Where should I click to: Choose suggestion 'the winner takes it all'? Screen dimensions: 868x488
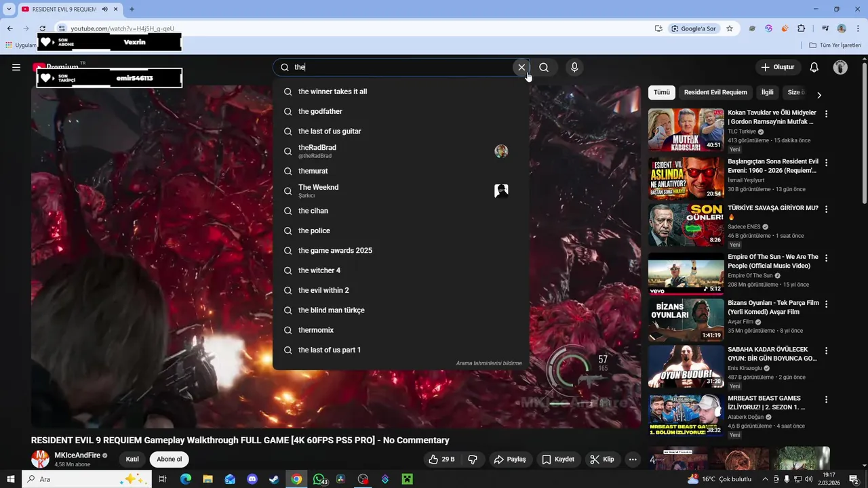point(401,91)
